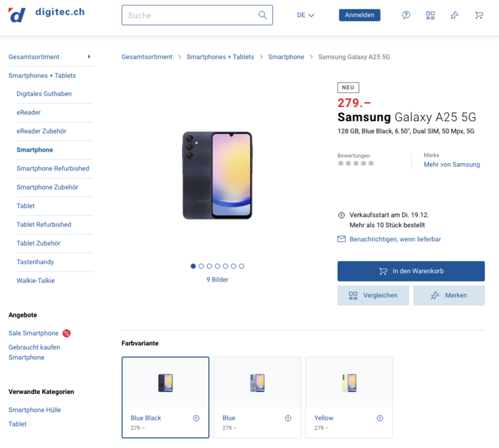Click the info icon on Yellow variant
Viewport: 499px width, 448px height.
click(380, 418)
